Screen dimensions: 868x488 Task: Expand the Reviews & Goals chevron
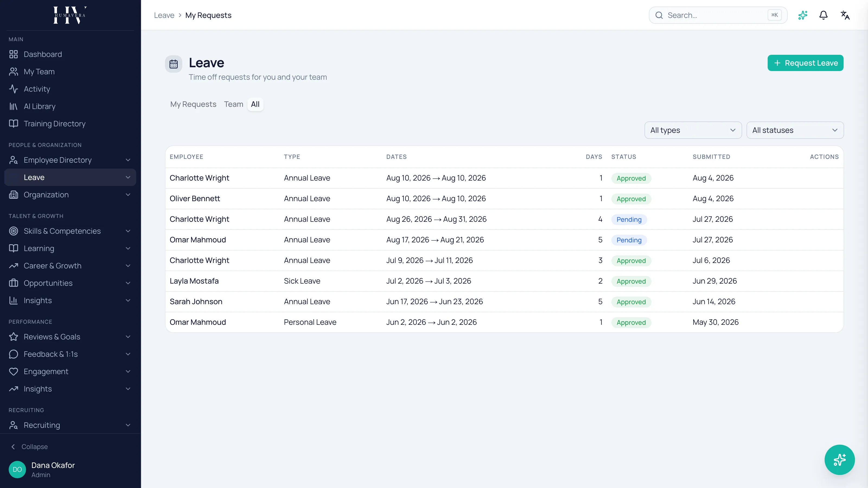[x=128, y=337]
